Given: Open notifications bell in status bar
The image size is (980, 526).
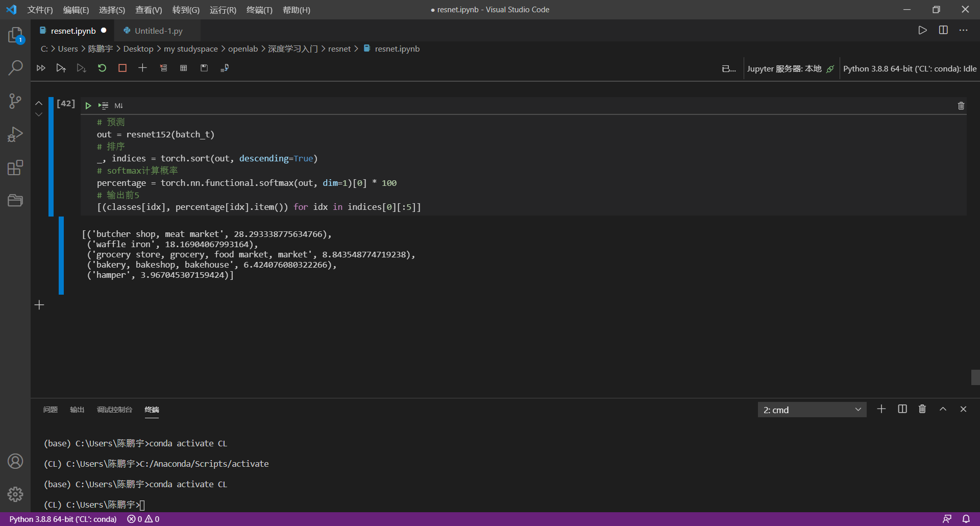Looking at the screenshot, I should tap(966, 519).
